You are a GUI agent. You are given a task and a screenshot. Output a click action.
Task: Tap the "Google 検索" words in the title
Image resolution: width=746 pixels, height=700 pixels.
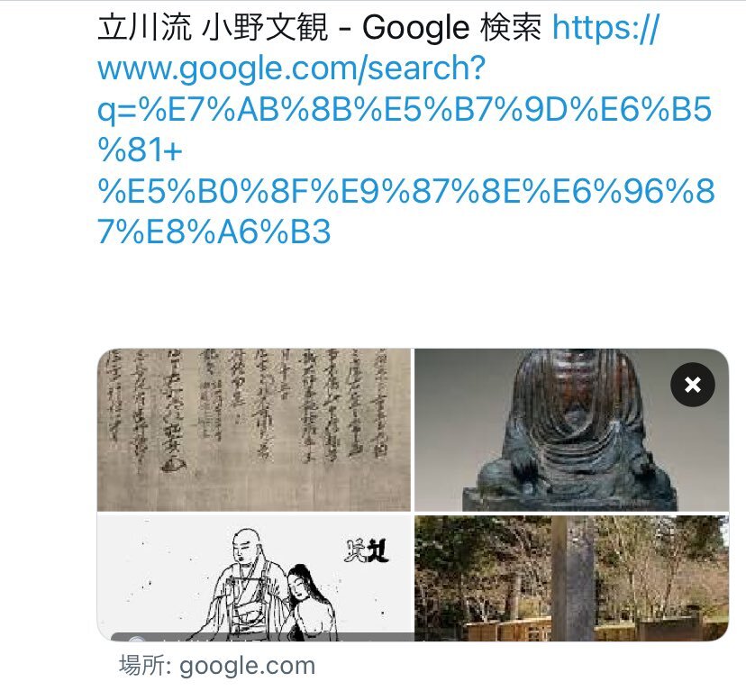[x=451, y=27]
